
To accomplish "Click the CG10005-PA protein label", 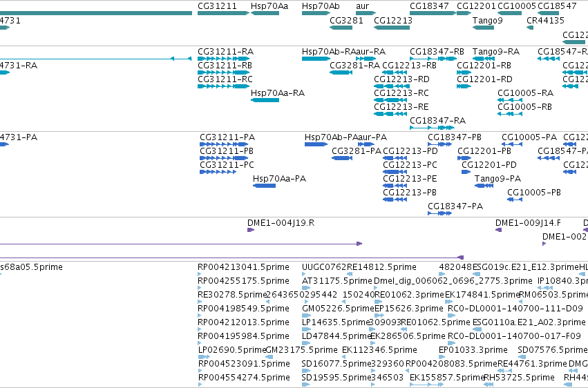I will tap(529, 137).
